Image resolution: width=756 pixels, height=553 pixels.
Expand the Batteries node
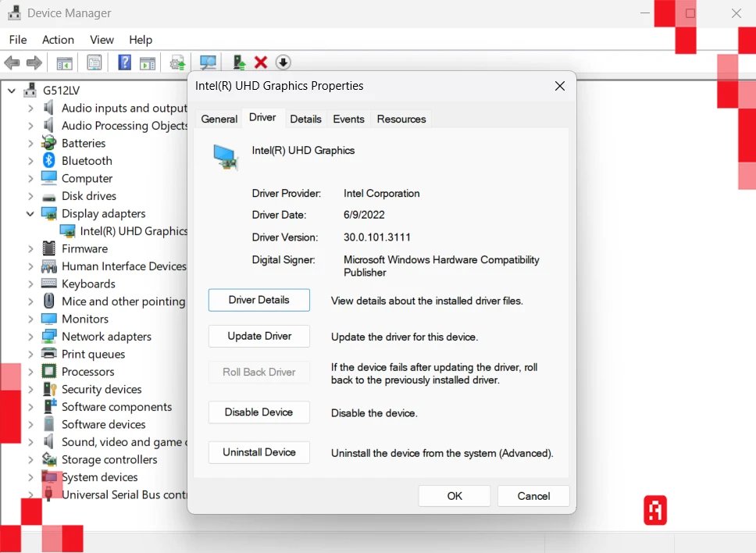tap(30, 143)
